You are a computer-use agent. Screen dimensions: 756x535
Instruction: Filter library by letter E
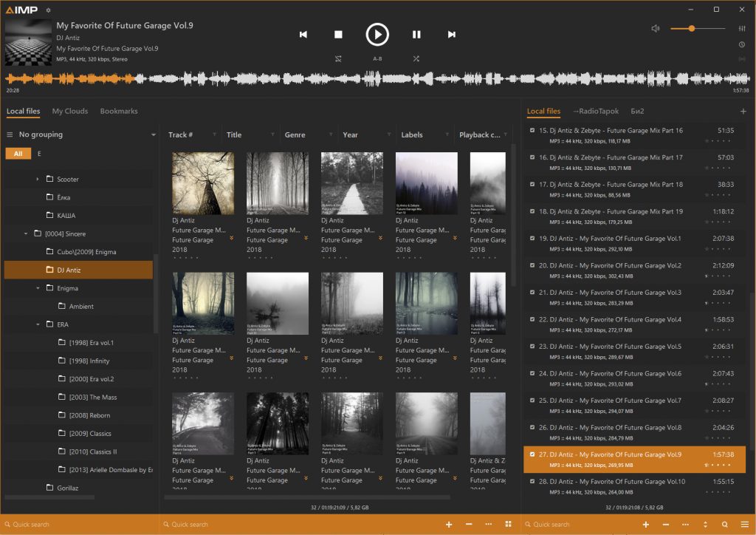pos(39,154)
